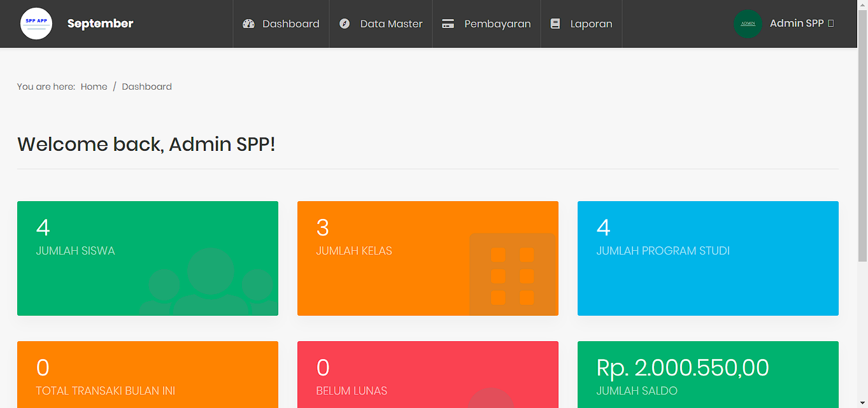Click the SPP APP circular logo
This screenshot has width=868, height=408.
tap(36, 24)
